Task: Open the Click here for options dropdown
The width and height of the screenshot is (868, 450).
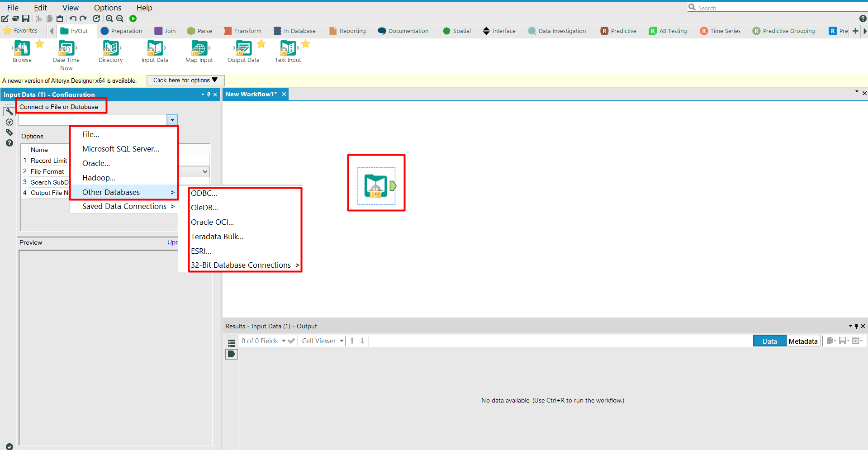Action: click(185, 81)
